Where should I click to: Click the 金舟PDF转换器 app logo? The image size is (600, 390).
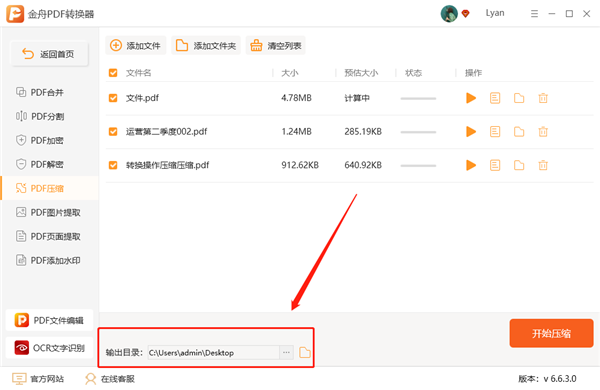(15, 14)
